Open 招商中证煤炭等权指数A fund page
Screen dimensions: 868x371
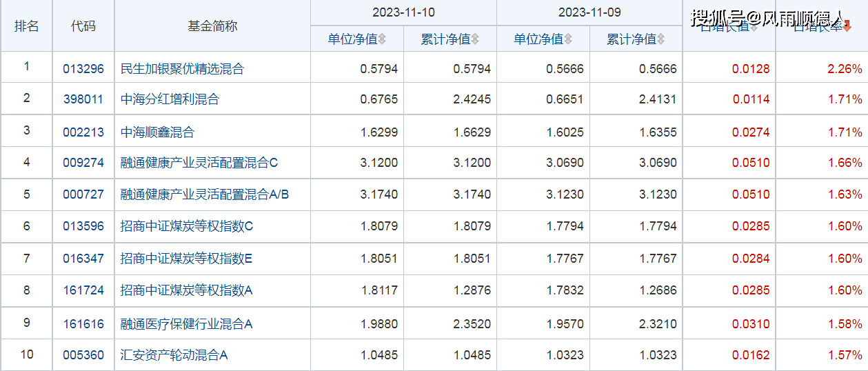point(186,290)
